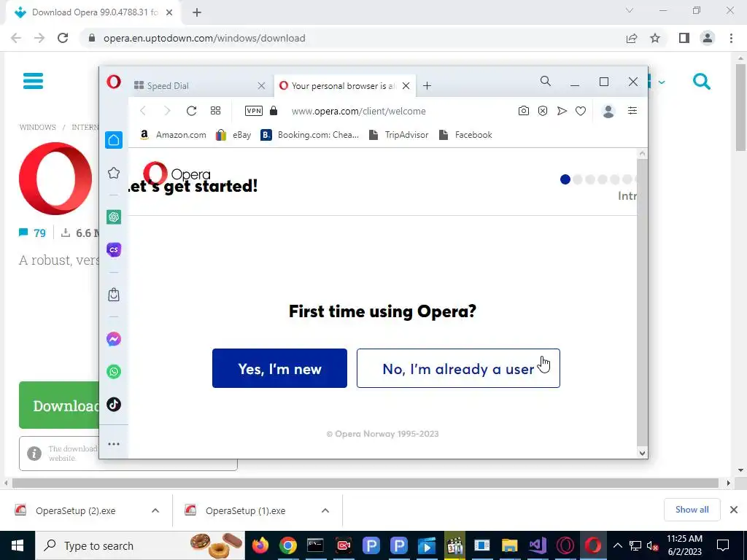Open Uptodown hamburger menu

(34, 81)
